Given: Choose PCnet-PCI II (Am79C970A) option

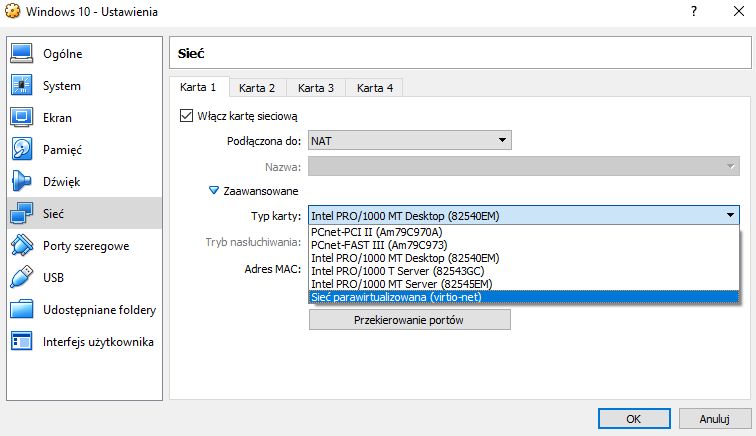Looking at the screenshot, I should tap(524, 232).
